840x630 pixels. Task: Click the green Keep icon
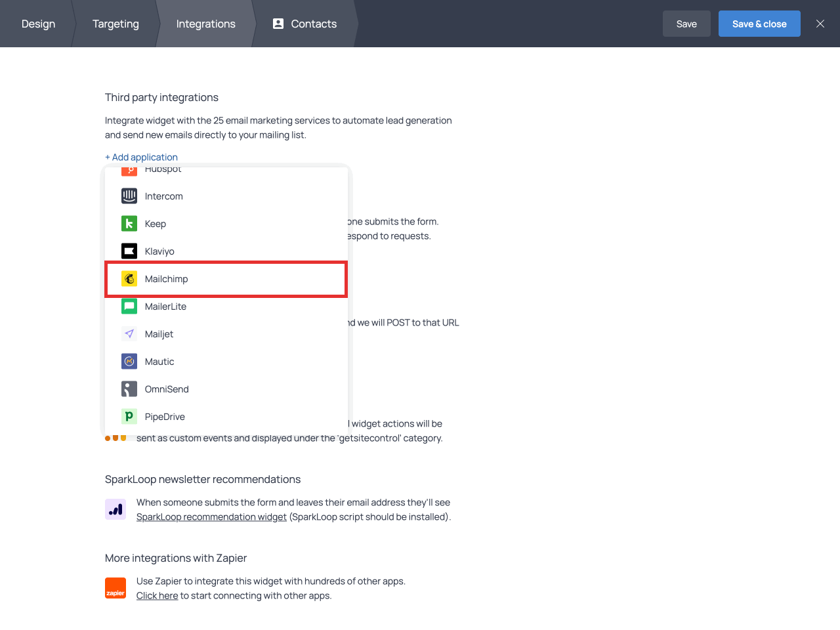(x=129, y=224)
